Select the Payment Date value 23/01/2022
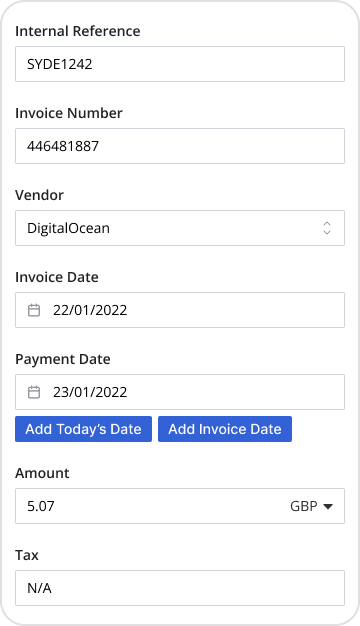This screenshot has height=626, width=360. tap(90, 392)
